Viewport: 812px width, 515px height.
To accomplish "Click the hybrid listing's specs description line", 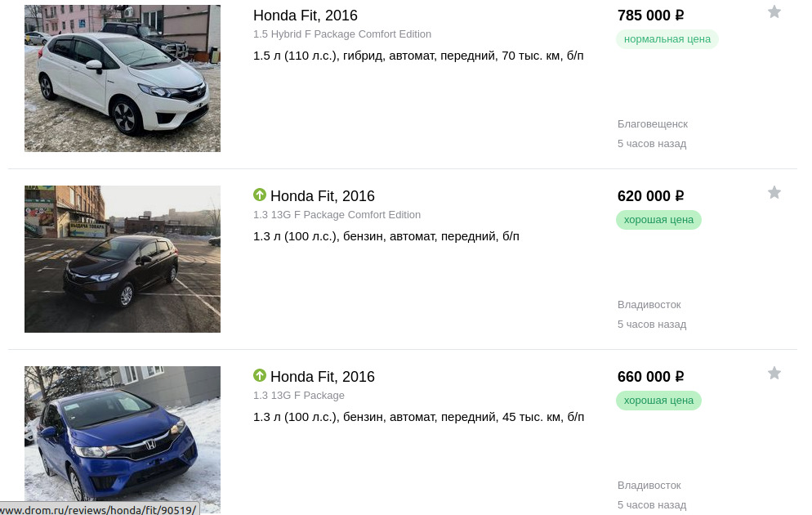I will coord(418,56).
